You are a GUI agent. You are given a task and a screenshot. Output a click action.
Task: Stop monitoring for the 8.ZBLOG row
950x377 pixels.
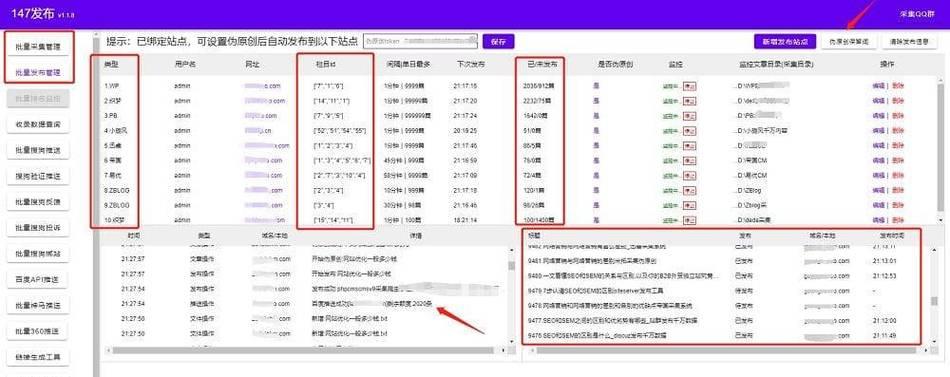click(x=689, y=190)
